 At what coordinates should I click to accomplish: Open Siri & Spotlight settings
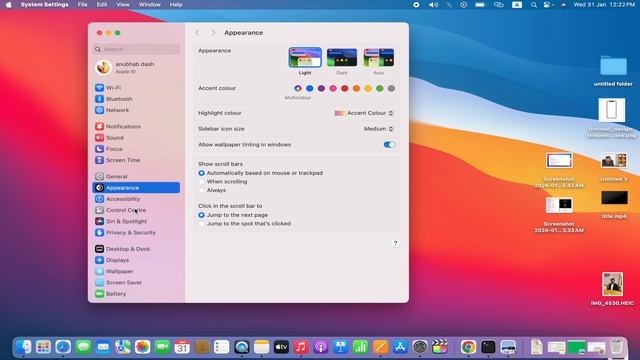[x=136, y=221]
